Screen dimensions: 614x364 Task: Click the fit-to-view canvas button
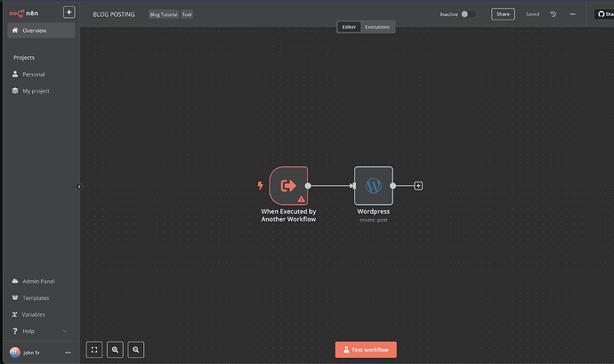(94, 350)
